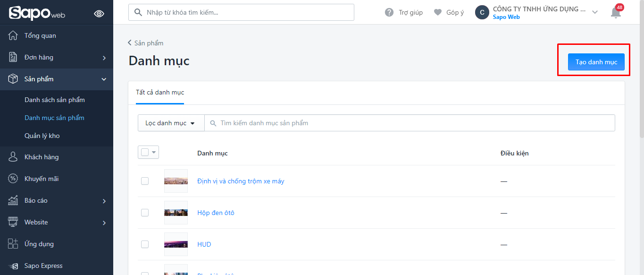
Task: Focus the top keyword search field
Action: [x=241, y=12]
